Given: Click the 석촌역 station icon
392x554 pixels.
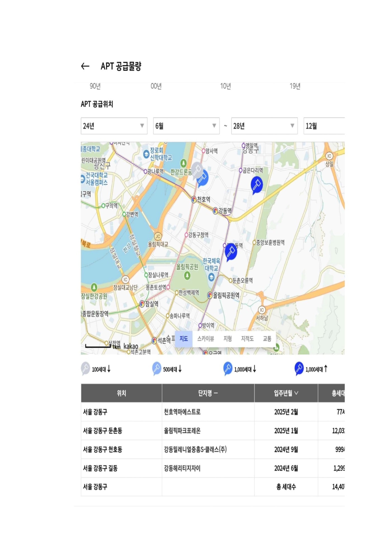Looking at the screenshot, I should 154,340.
